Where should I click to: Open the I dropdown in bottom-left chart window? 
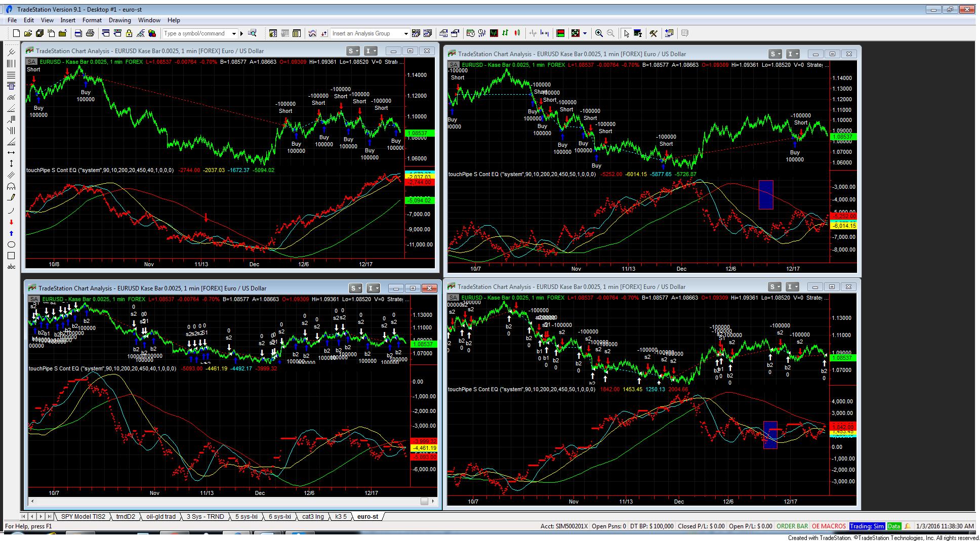coord(373,288)
